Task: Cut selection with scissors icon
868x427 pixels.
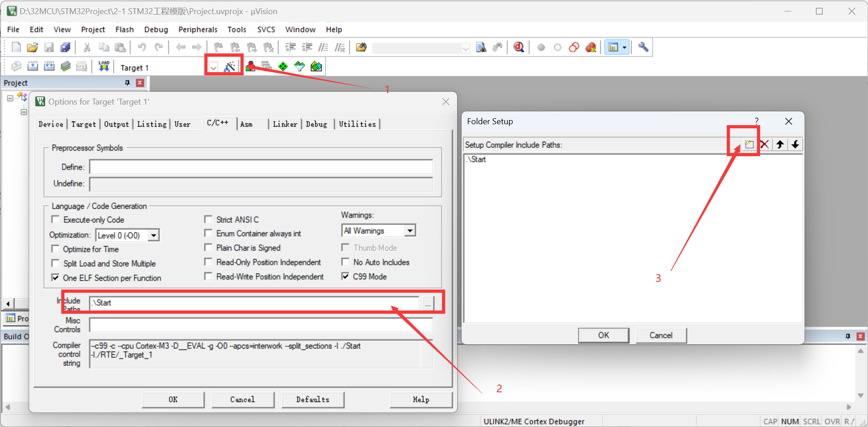Action: click(x=87, y=47)
